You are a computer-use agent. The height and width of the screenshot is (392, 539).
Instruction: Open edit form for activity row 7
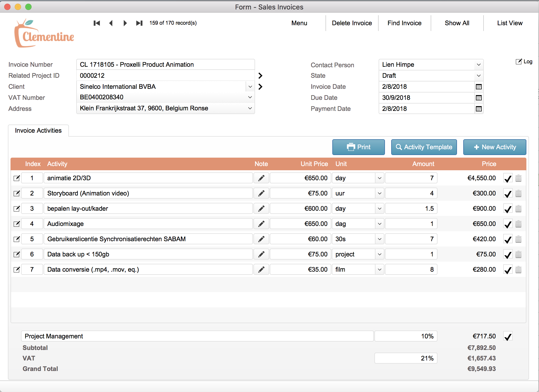click(x=17, y=270)
